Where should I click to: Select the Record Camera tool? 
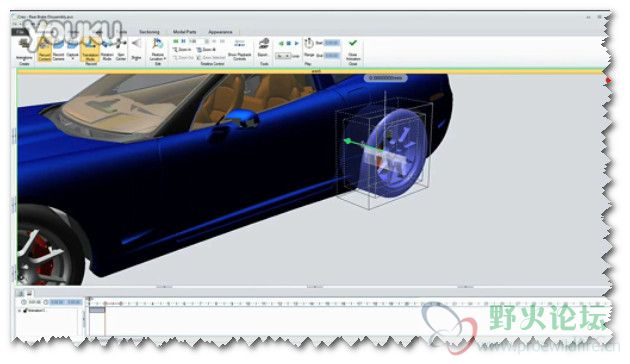[59, 50]
